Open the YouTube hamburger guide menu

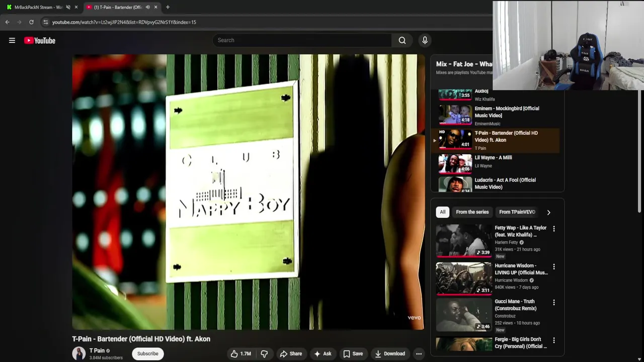12,40
